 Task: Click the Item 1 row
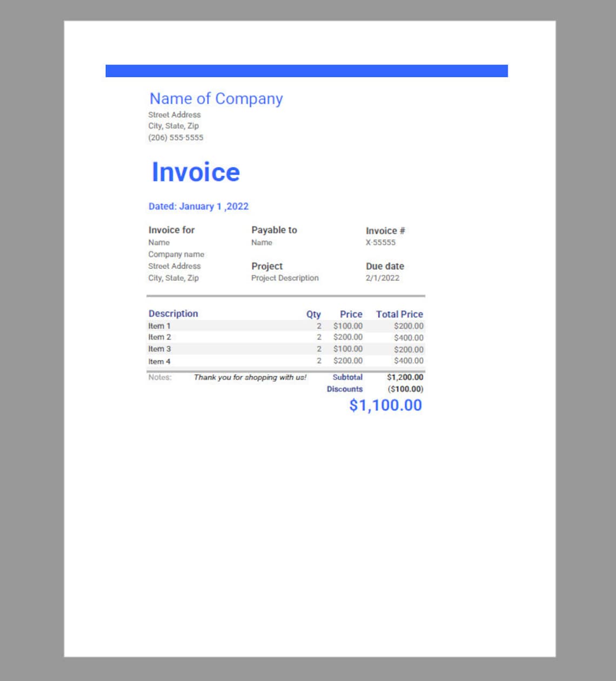[x=159, y=326]
